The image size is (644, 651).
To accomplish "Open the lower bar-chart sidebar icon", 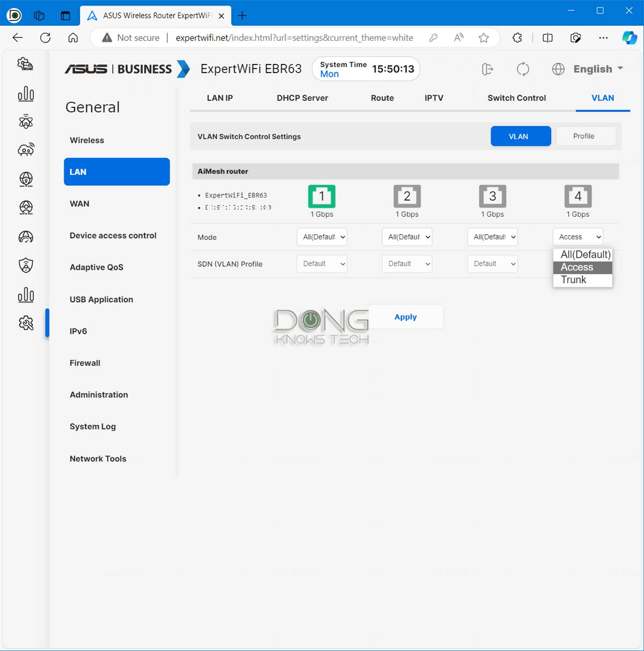I will pos(26,295).
